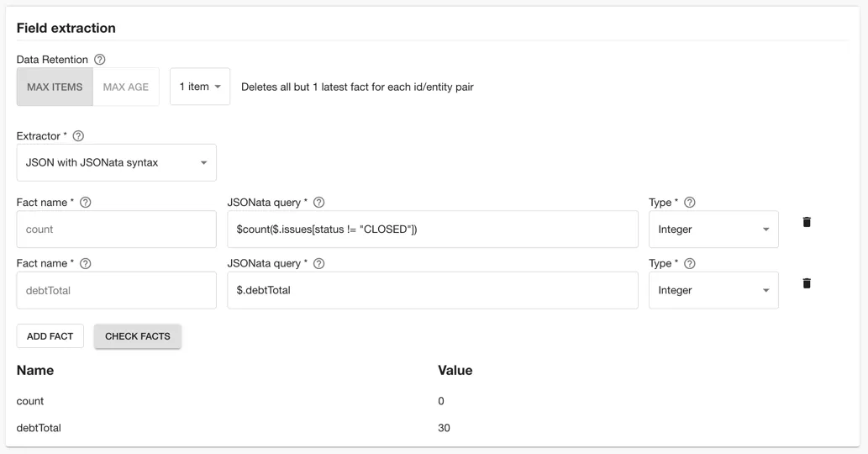The width and height of the screenshot is (868, 454).
Task: Click help icon beside first JSONata query label
Action: pos(318,203)
